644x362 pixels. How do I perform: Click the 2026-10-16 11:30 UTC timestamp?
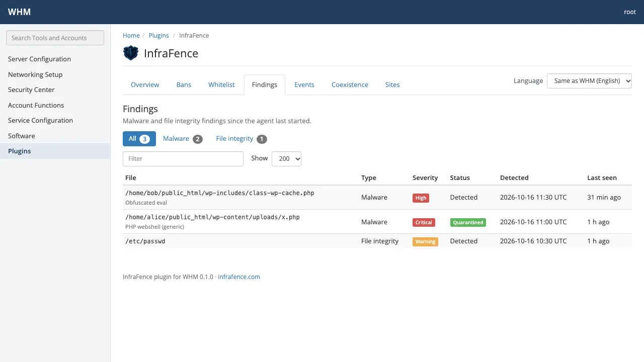(533, 198)
